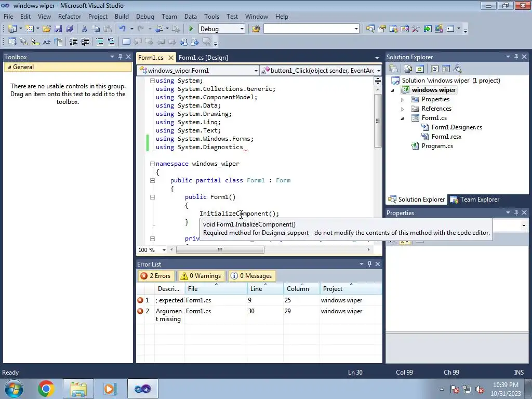Open the 100 % zoom dropdown

[164, 250]
